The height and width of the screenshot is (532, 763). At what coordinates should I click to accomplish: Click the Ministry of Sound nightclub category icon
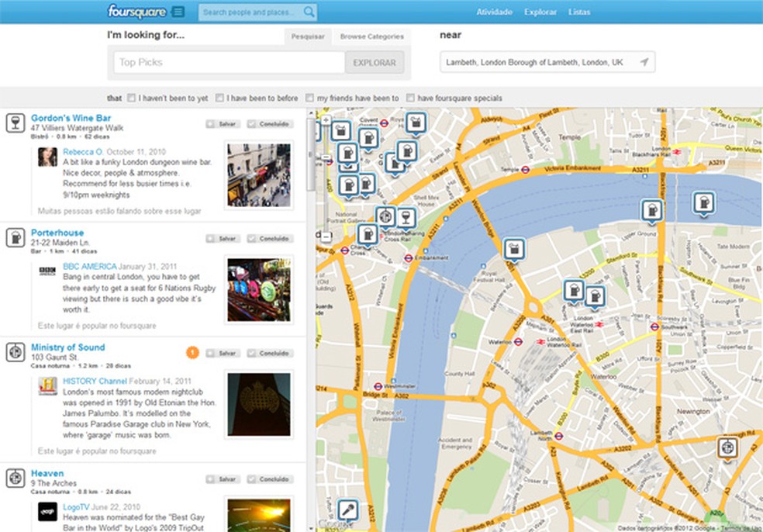(x=15, y=352)
